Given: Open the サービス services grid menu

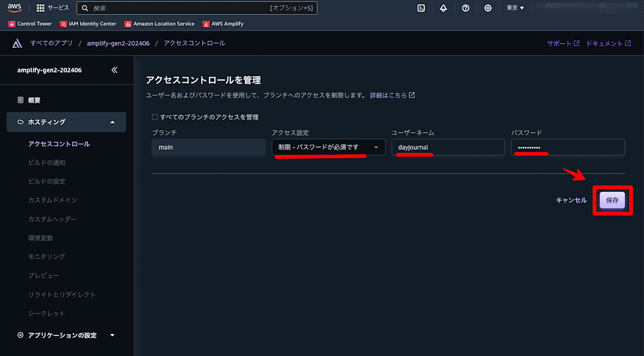Looking at the screenshot, I should (53, 8).
